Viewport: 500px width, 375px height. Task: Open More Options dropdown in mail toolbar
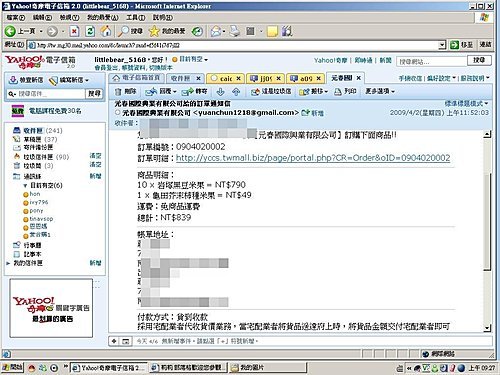point(380,91)
